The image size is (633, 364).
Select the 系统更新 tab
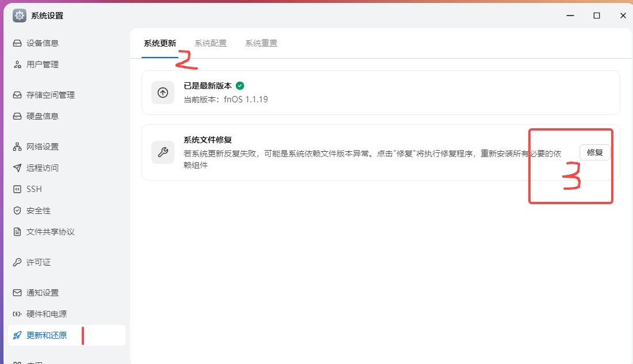coord(160,43)
